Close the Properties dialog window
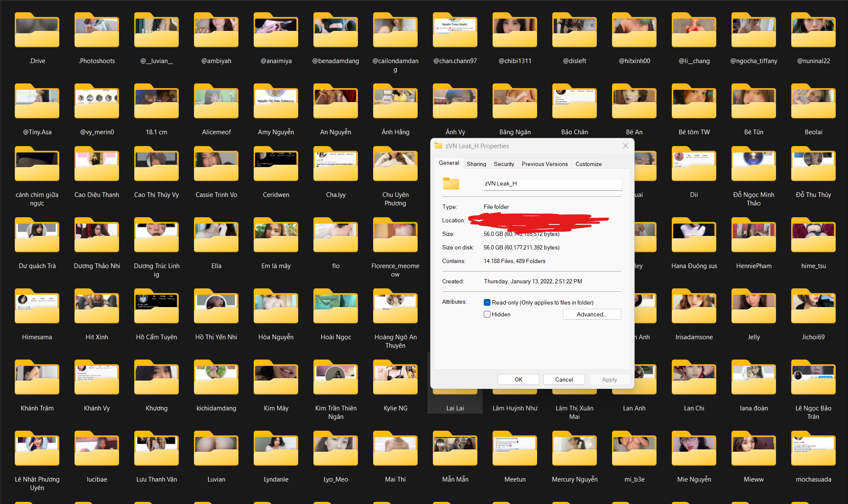Viewport: 848px width, 504px height. [x=625, y=146]
